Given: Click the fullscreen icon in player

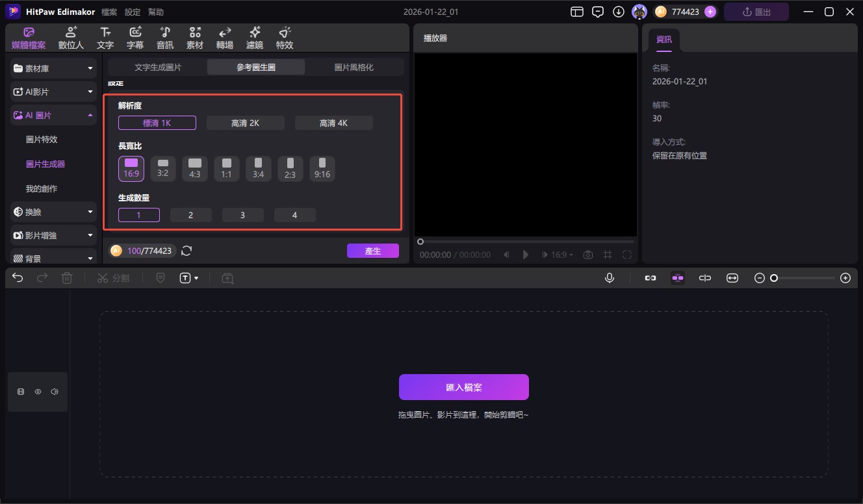Looking at the screenshot, I should (x=627, y=255).
